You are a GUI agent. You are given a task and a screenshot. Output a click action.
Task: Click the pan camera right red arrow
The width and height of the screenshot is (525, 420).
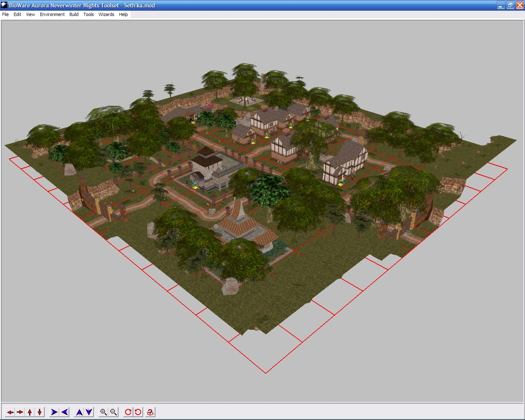(20, 412)
